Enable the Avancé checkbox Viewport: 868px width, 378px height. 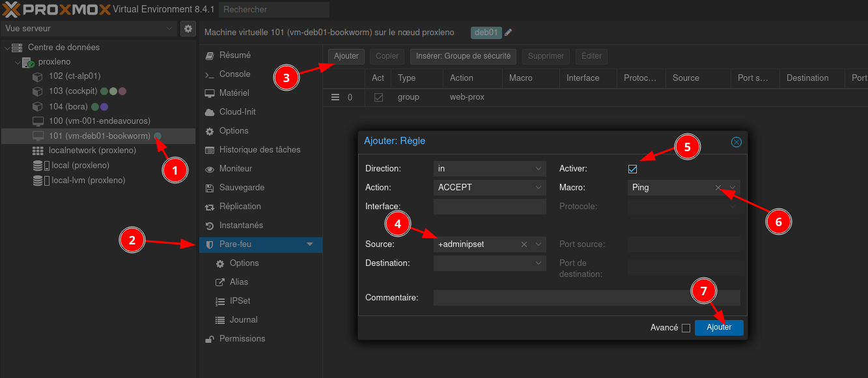[686, 328]
